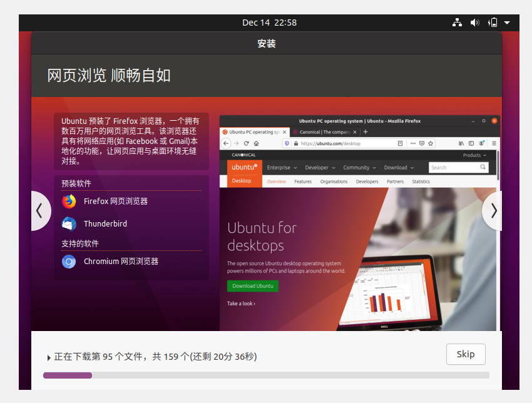Click the Desktop section tab
Viewport: 532px width, 403px height.
(242, 181)
